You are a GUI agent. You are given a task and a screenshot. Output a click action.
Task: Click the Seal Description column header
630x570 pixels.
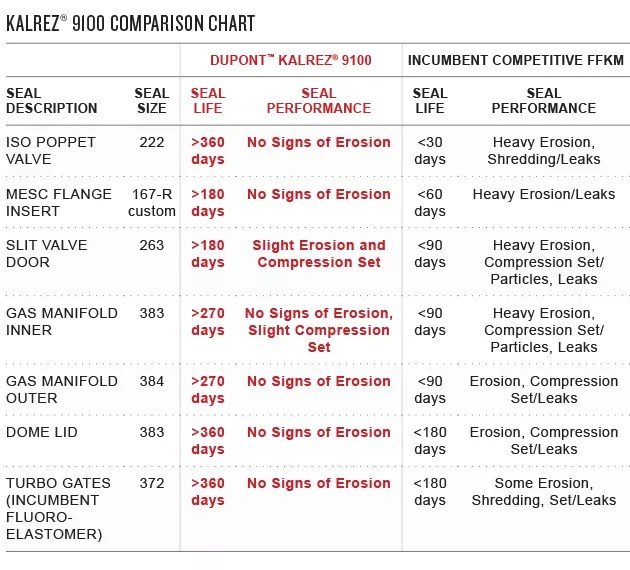[x=51, y=101]
